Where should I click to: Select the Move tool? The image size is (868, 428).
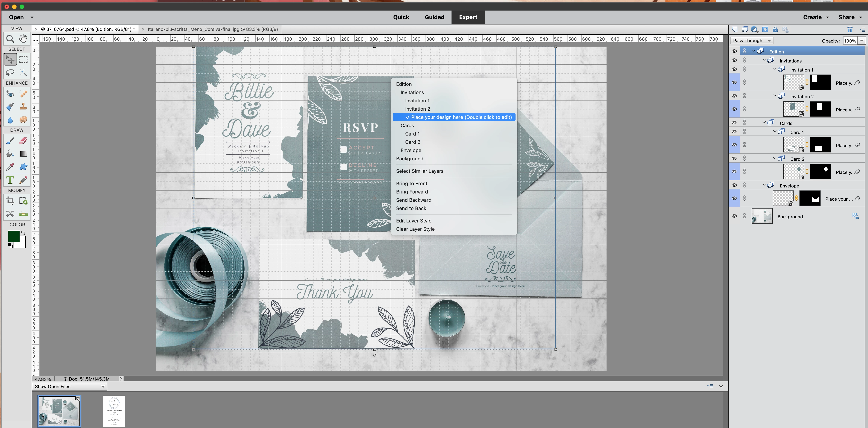pyautogui.click(x=10, y=60)
